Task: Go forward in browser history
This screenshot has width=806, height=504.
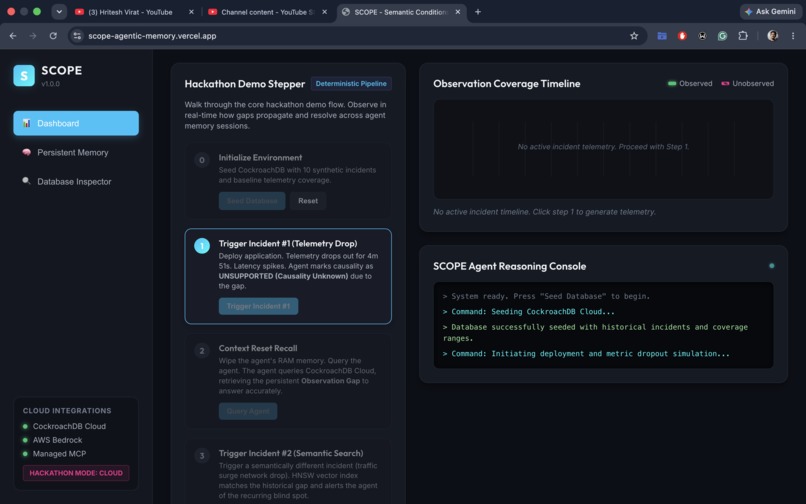Action: (33, 36)
